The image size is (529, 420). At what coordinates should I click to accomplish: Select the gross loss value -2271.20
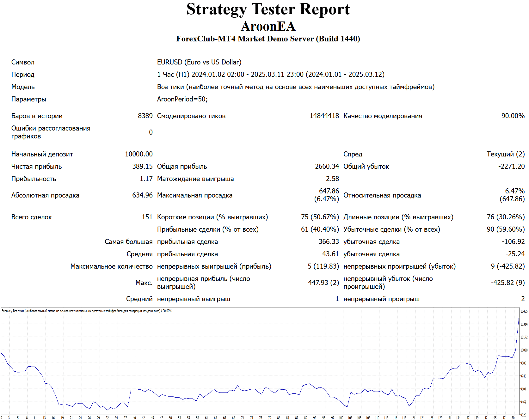click(511, 167)
